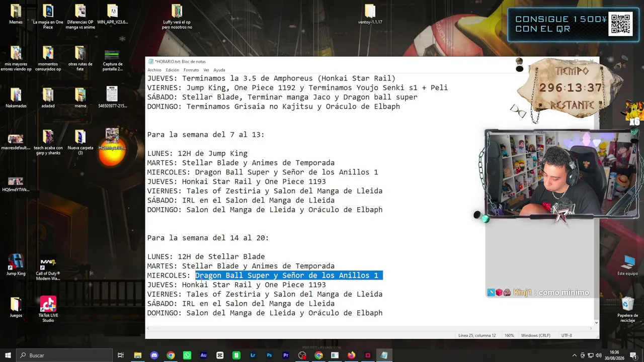The image size is (644, 362).
Task: Select the TikTok LIVE Studio shortcut
Action: pyautogui.click(x=48, y=310)
